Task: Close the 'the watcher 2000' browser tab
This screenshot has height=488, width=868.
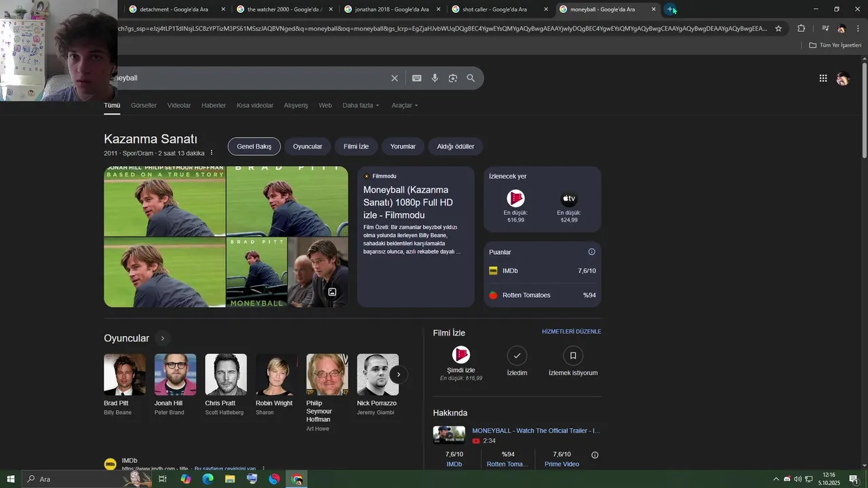Action: pos(330,9)
